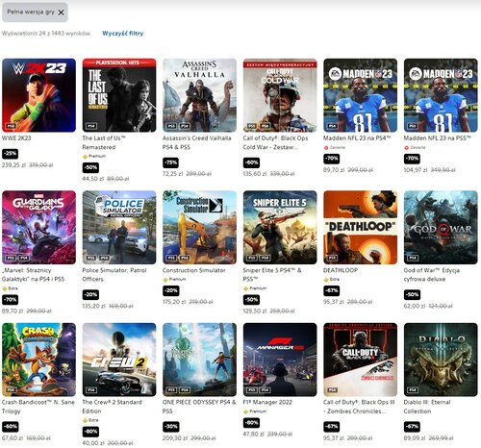Click the -50% badge under The Last of Us
This screenshot has width=481, height=448.
click(x=90, y=167)
